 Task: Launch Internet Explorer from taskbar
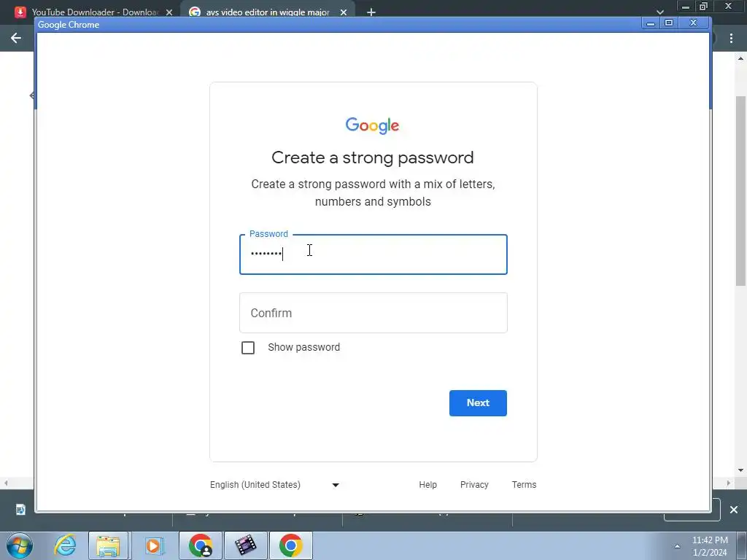coord(65,545)
